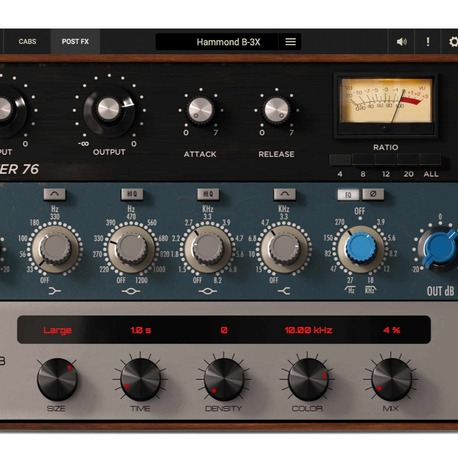Click the RELEASE knob
The image size is (458, 458).
[276, 110]
